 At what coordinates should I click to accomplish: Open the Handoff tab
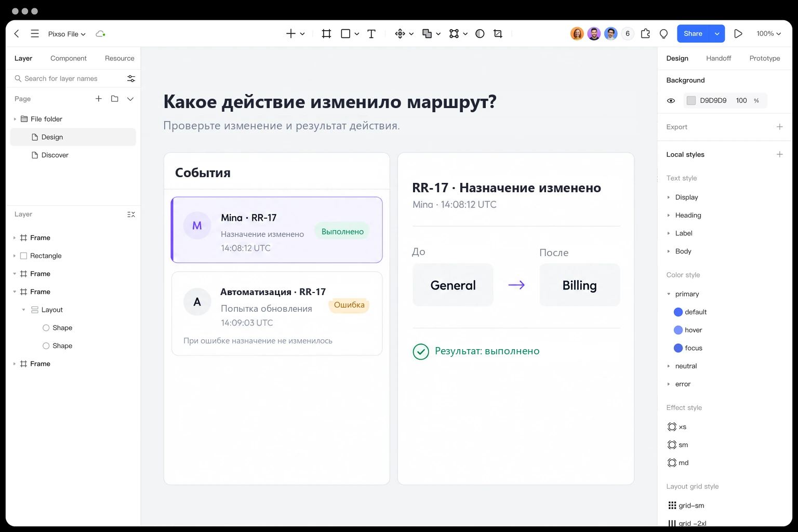[x=719, y=58]
